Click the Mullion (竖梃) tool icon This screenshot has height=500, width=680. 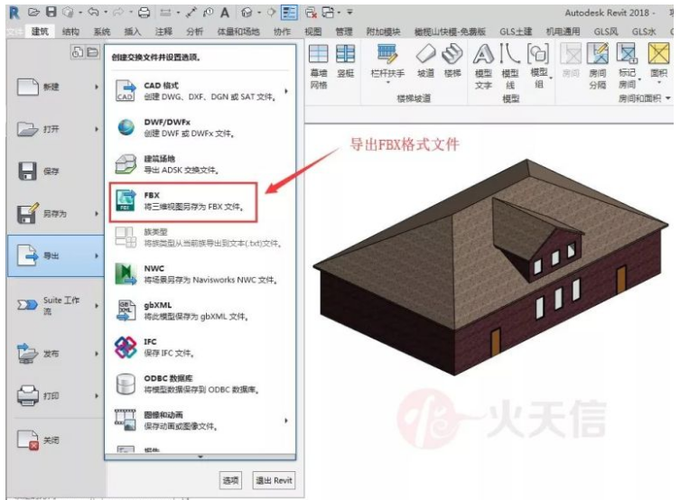(x=346, y=54)
